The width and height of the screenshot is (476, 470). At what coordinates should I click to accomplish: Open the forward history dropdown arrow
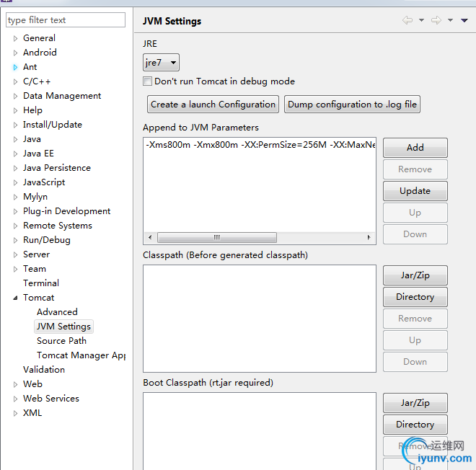(x=450, y=20)
